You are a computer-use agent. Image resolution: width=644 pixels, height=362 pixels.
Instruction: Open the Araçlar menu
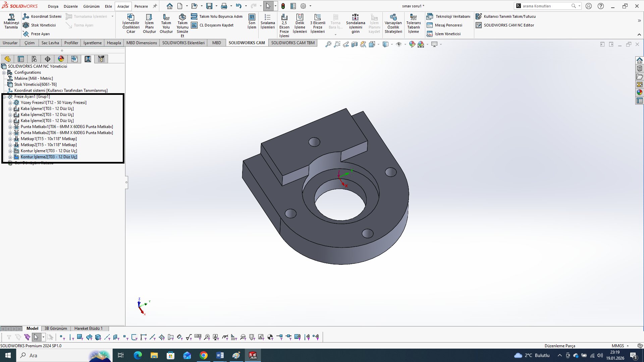click(x=123, y=6)
